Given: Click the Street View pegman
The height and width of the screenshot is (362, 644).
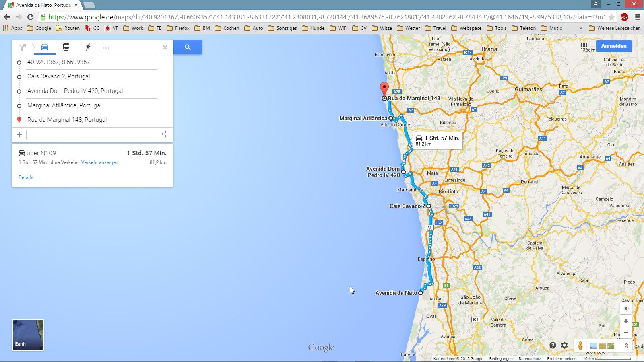Looking at the screenshot, I should 580,345.
